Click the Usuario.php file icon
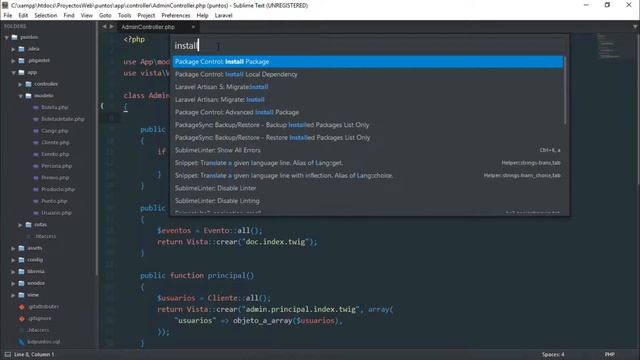 pyautogui.click(x=36, y=213)
